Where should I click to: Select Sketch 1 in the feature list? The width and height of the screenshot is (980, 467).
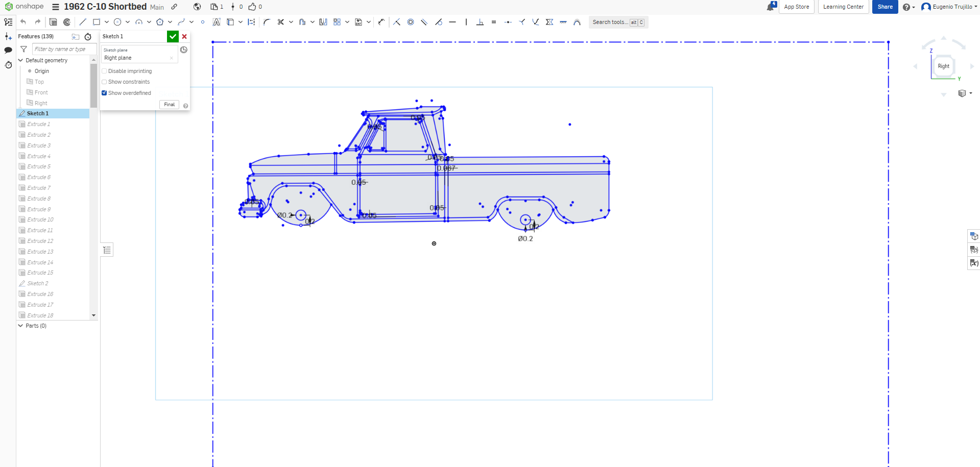(53, 113)
